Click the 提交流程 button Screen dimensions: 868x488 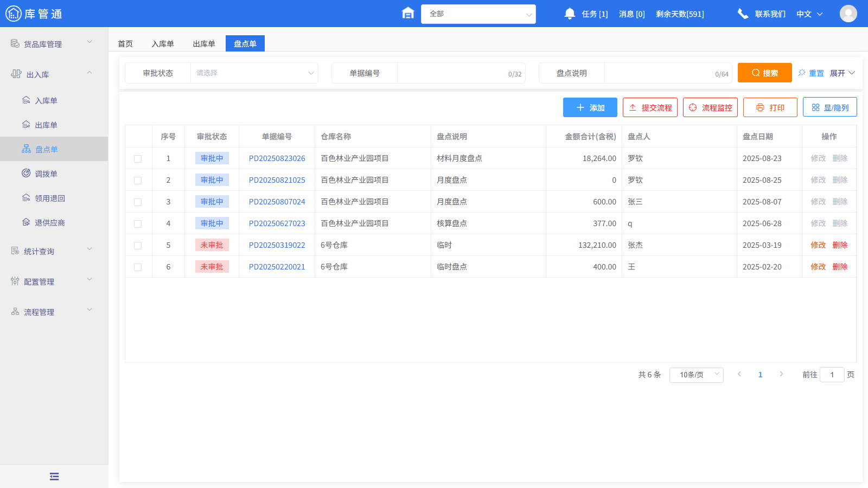coord(650,107)
